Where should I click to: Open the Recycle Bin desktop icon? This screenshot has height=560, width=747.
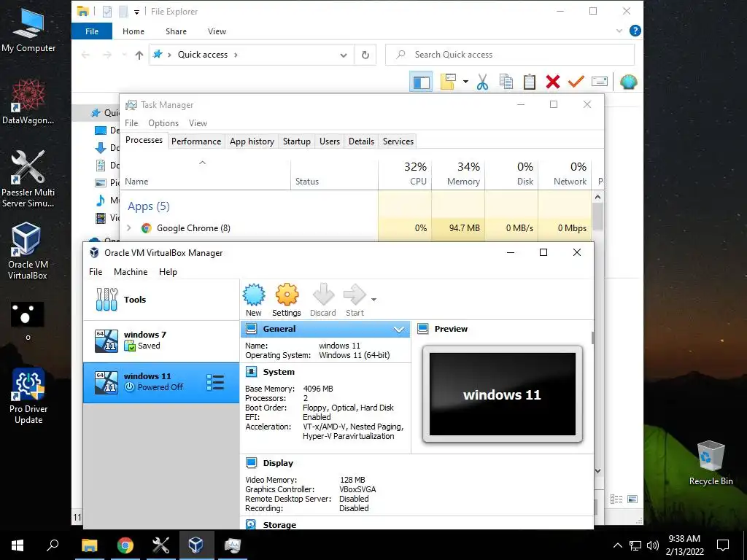coord(711,463)
